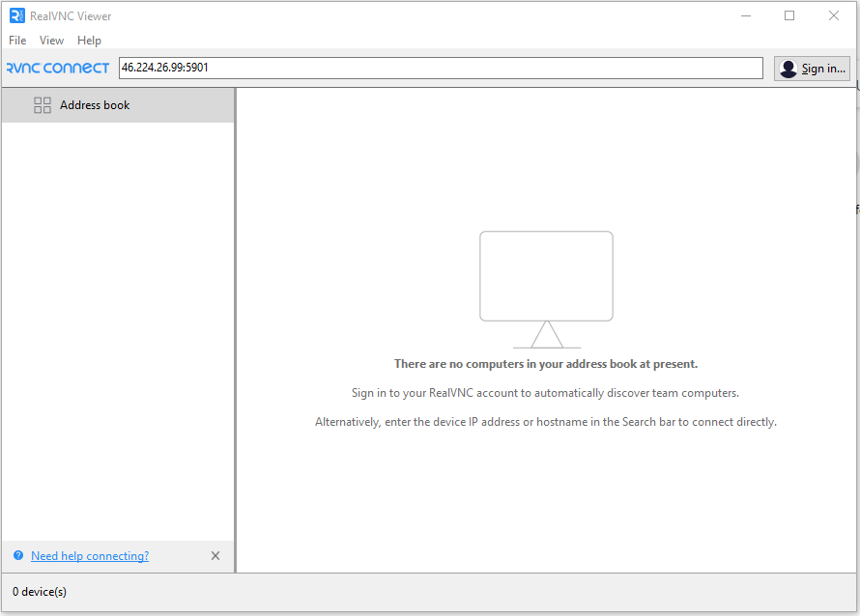Viewport: 860px width, 616px height.
Task: Open the Help menu
Action: tap(89, 41)
